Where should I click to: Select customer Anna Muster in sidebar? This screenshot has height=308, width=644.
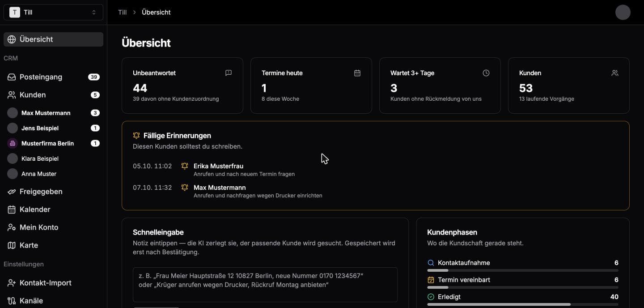(53, 174)
